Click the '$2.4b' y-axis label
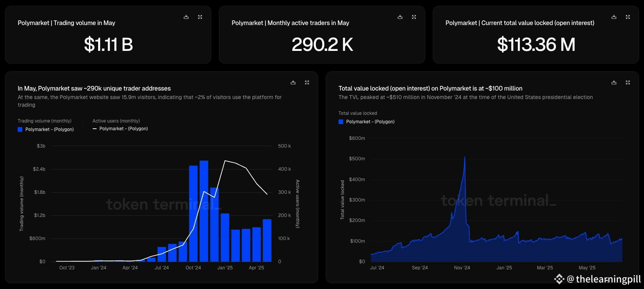Image resolution: width=644 pixels, height=289 pixels. click(39, 169)
